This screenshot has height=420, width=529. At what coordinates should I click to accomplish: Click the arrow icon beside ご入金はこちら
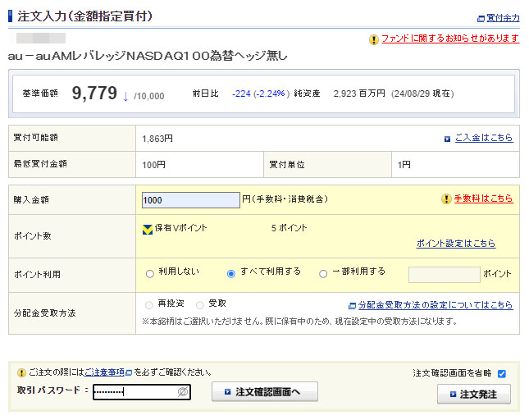[447, 139]
